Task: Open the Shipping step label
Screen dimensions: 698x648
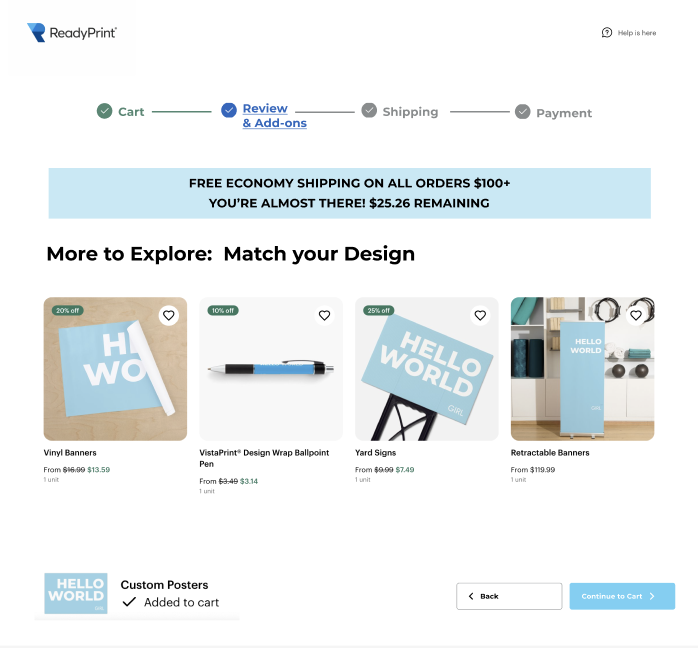Action: point(410,112)
